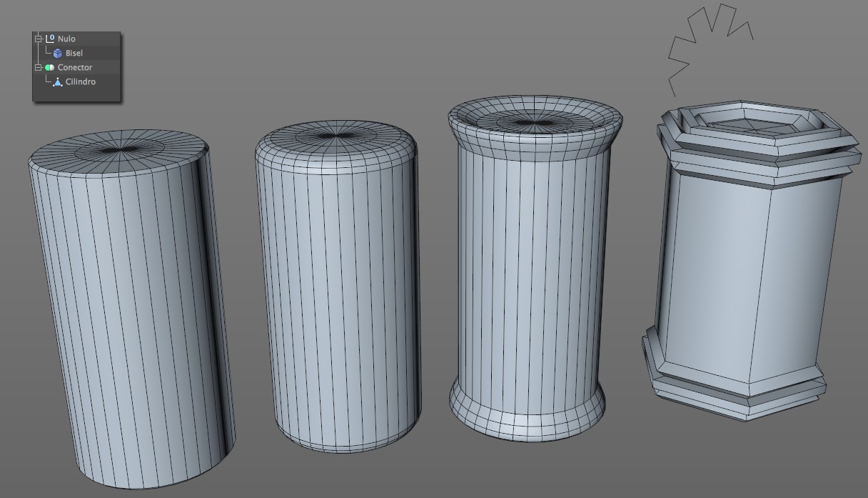Click the top cap center of the leftmost cylinder
Image resolution: width=868 pixels, height=498 pixels.
point(119,149)
